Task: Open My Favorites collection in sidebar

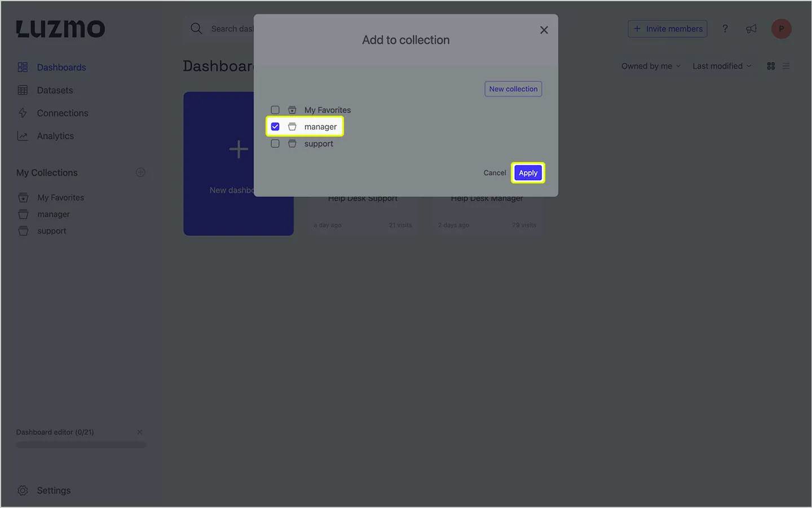Action: [x=61, y=198]
